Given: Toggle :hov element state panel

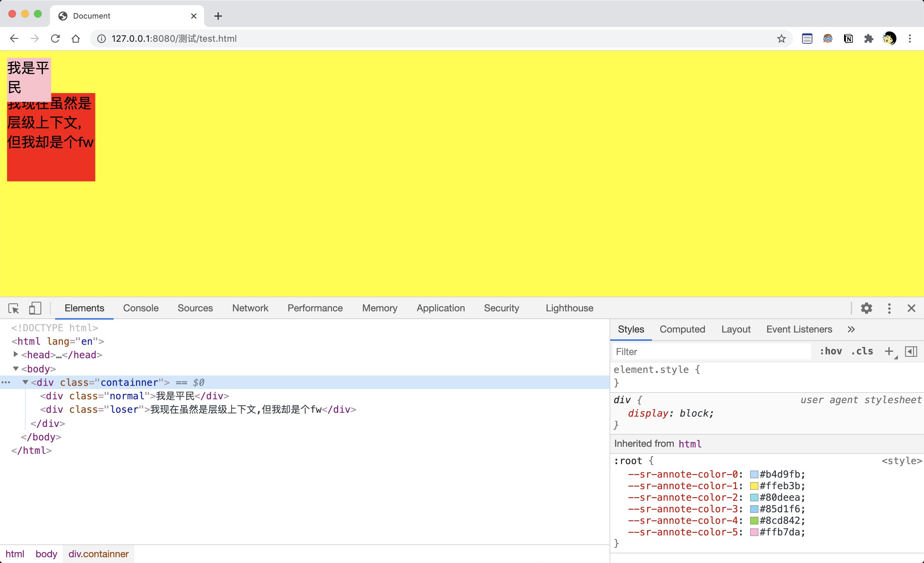Looking at the screenshot, I should pyautogui.click(x=831, y=351).
